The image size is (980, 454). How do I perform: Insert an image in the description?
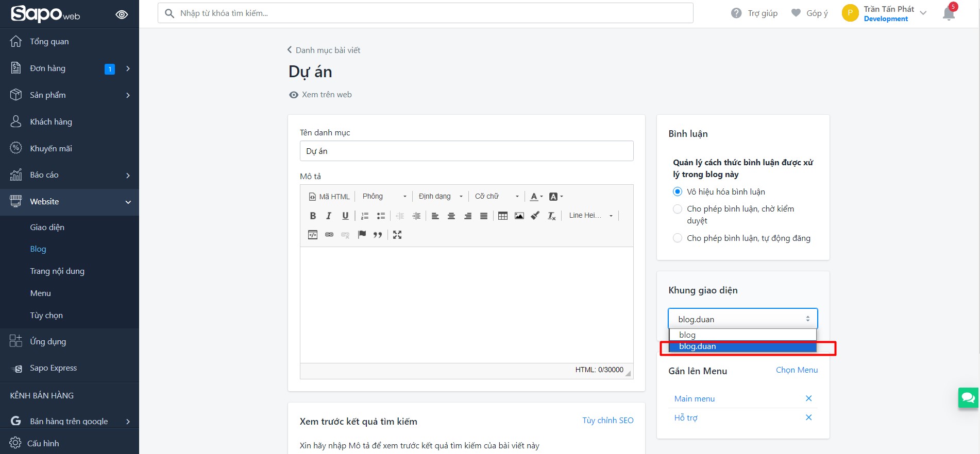tap(519, 216)
